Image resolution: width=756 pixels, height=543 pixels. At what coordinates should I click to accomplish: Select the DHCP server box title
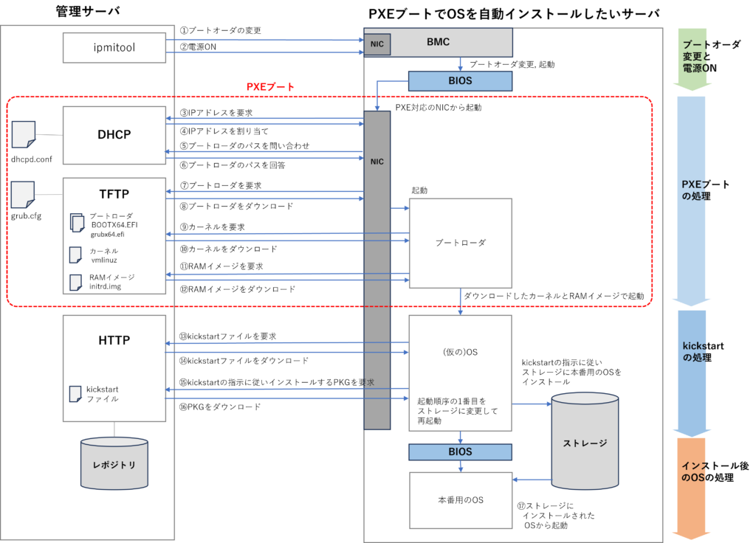(114, 134)
